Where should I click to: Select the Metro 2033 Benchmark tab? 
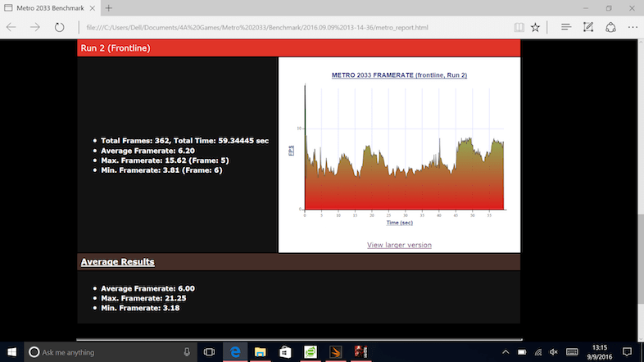click(49, 8)
